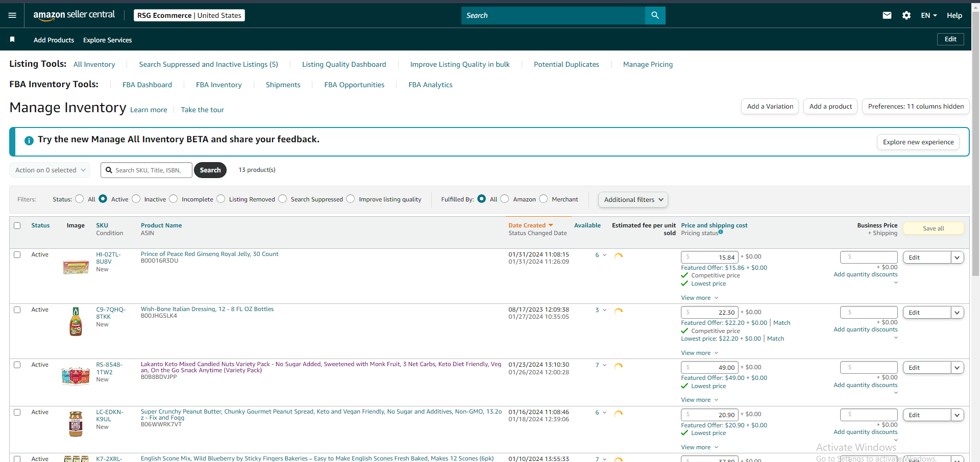980x462 pixels.
Task: Focus the Search SKU, Title, ISBN field
Action: (x=146, y=170)
